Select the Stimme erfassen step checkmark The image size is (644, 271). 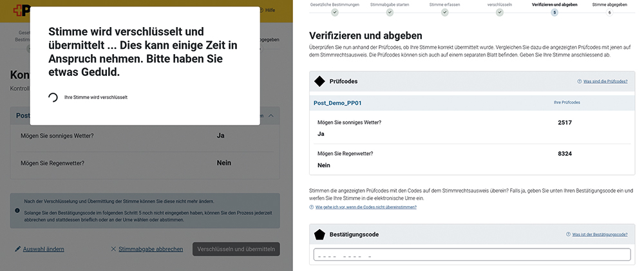click(445, 12)
